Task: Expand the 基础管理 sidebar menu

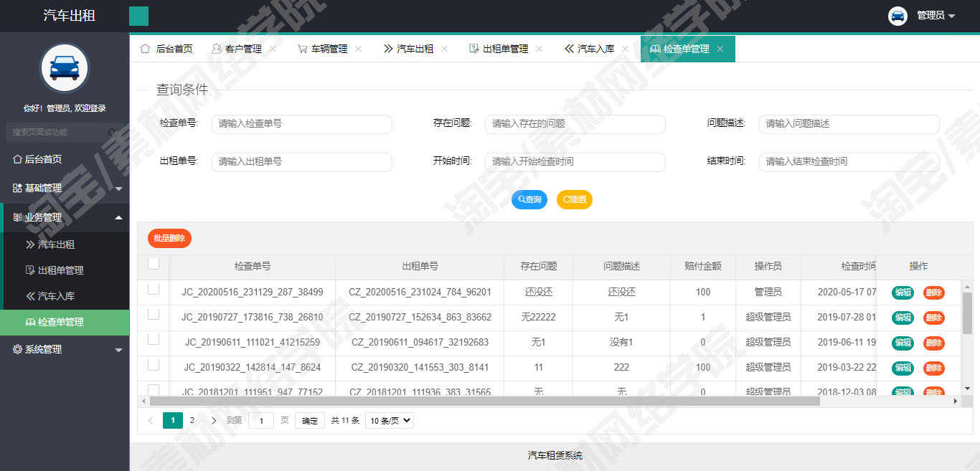Action: pyautogui.click(x=65, y=188)
